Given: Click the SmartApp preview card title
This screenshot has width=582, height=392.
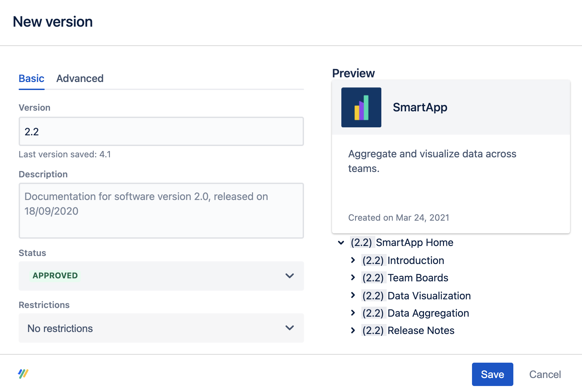Looking at the screenshot, I should point(420,107).
